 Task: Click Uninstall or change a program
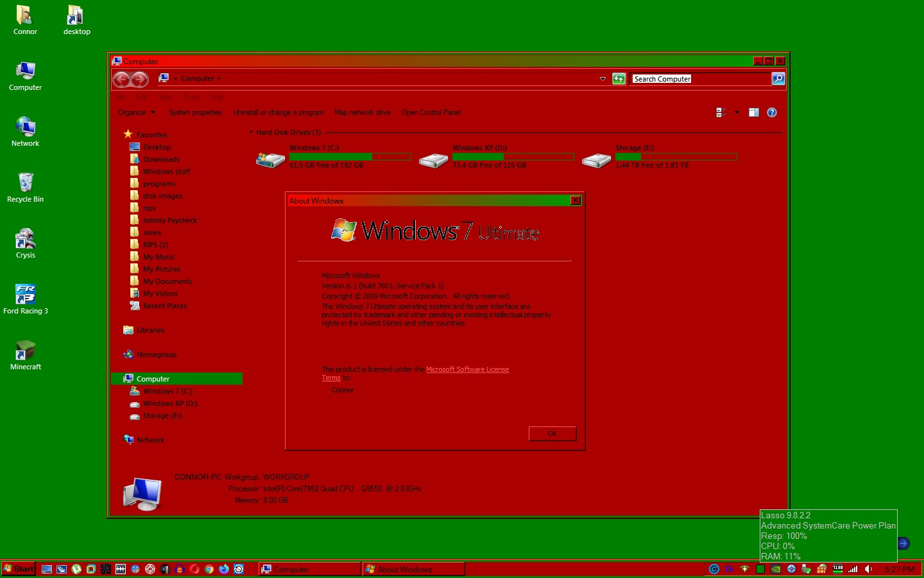point(278,112)
